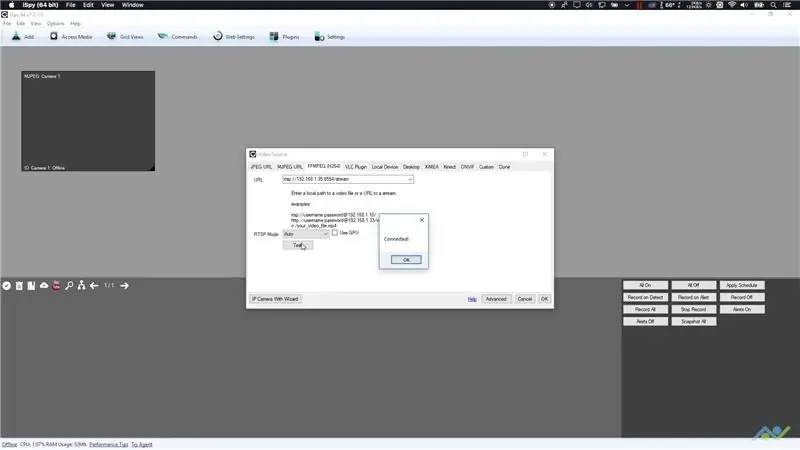Open the Performance Tips status link

(x=109, y=444)
